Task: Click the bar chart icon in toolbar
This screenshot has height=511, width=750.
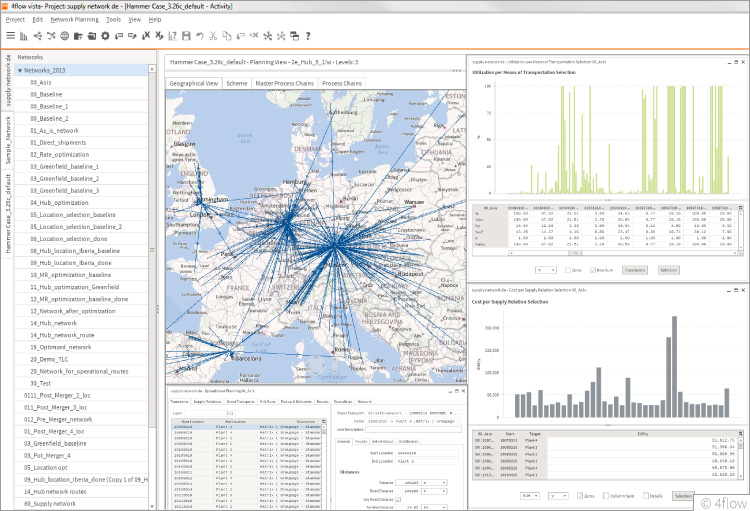Action: 24,36
